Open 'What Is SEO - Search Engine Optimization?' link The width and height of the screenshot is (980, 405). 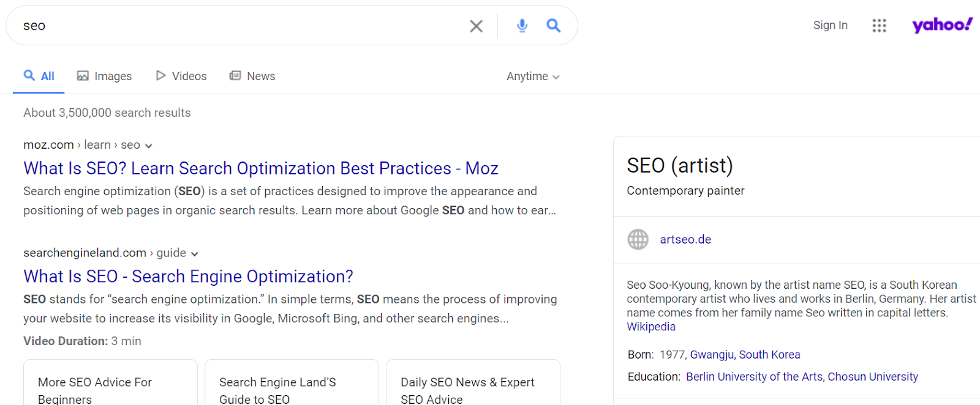click(188, 277)
